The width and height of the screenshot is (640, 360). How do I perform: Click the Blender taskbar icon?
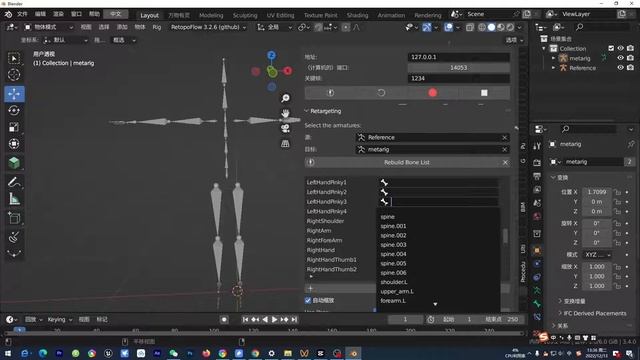click(353, 353)
